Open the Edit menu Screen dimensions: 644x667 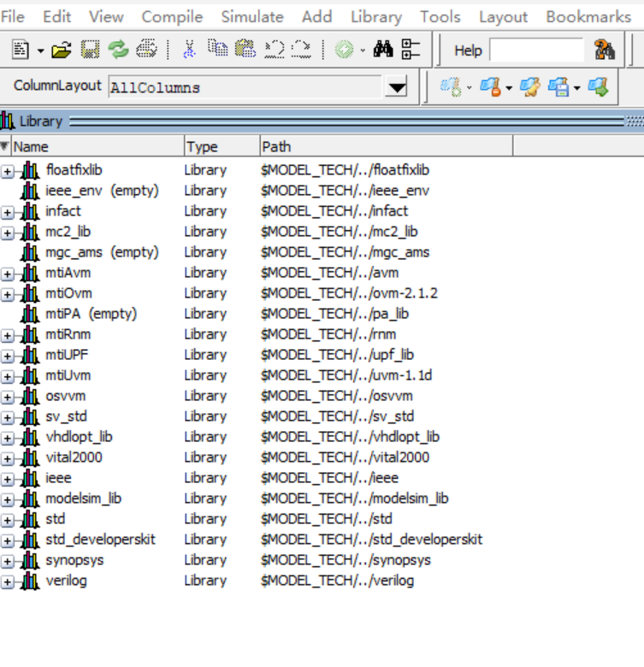tap(56, 16)
